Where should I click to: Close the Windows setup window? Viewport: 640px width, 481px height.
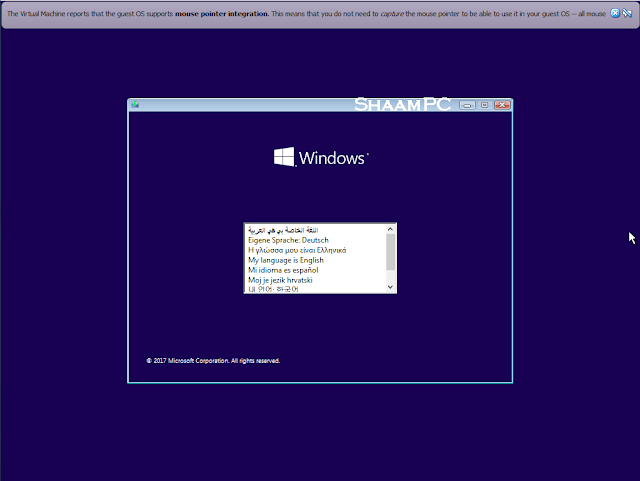coord(502,105)
